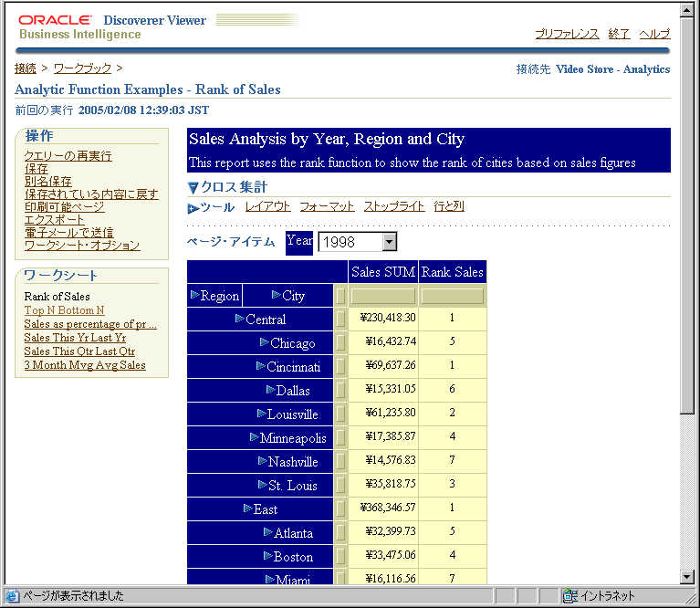The image size is (700, 608).
Task: Click the ¥368,346.57 East sales cell
Action: [x=383, y=508]
